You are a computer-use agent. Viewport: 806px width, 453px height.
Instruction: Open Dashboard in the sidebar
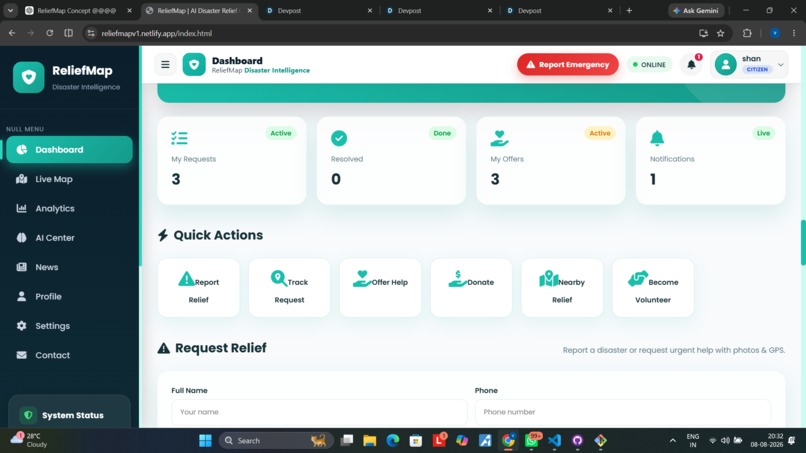[69, 150]
